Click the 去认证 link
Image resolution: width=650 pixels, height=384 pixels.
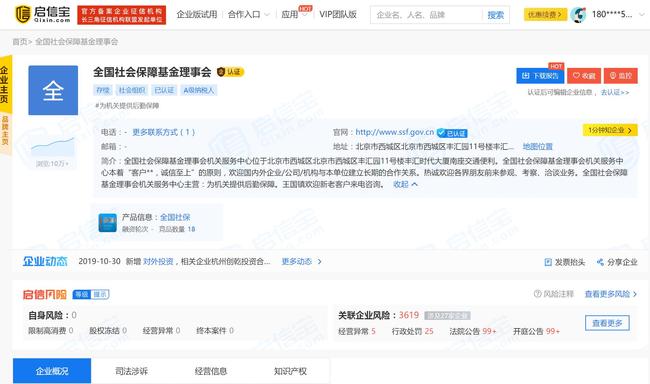tap(615, 92)
